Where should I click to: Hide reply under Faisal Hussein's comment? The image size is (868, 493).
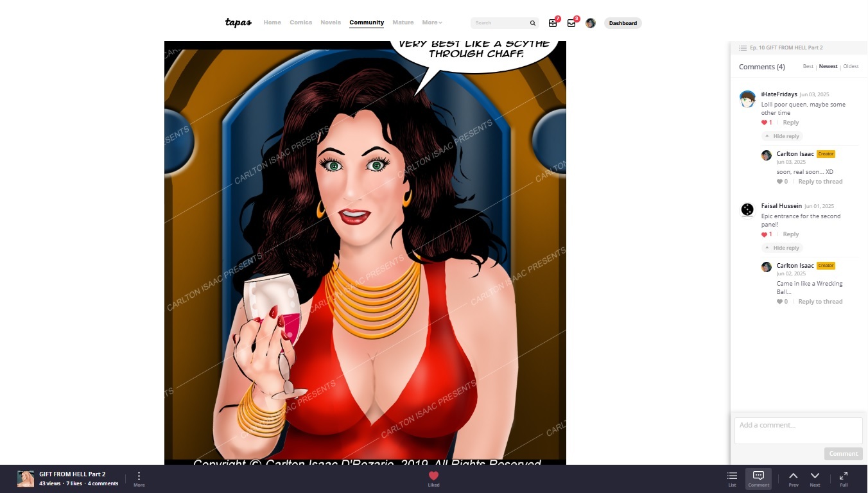[782, 248]
